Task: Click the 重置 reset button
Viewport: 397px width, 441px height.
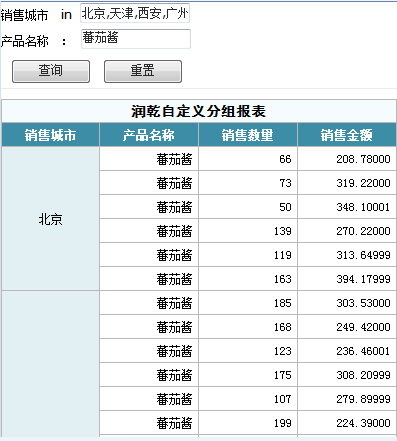Action: (143, 71)
